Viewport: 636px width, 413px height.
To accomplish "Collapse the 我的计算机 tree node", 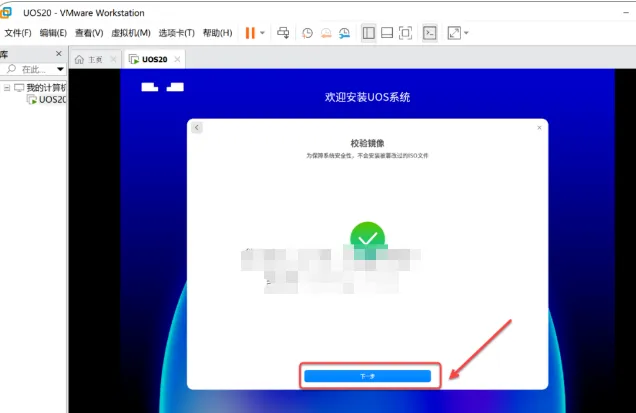I will point(7,88).
